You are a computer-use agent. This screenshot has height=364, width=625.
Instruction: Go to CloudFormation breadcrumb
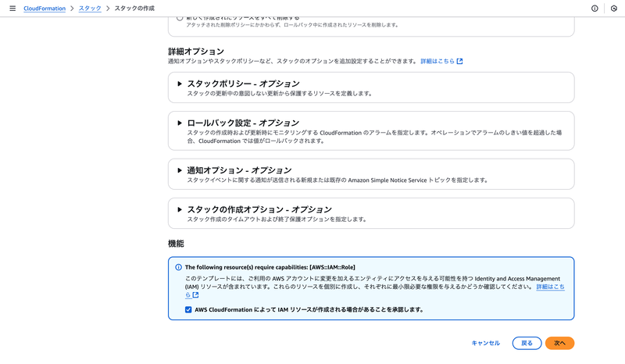(45, 9)
